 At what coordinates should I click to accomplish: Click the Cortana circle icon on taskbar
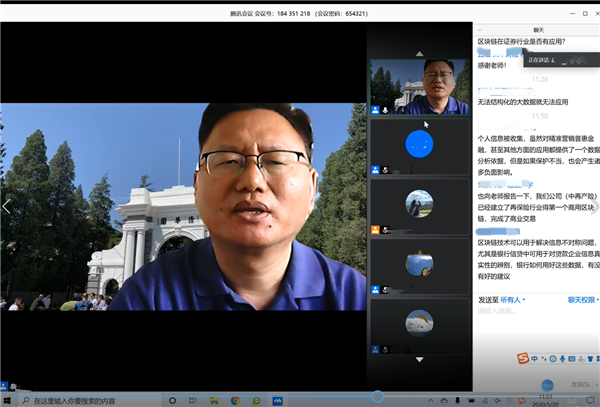click(170, 399)
